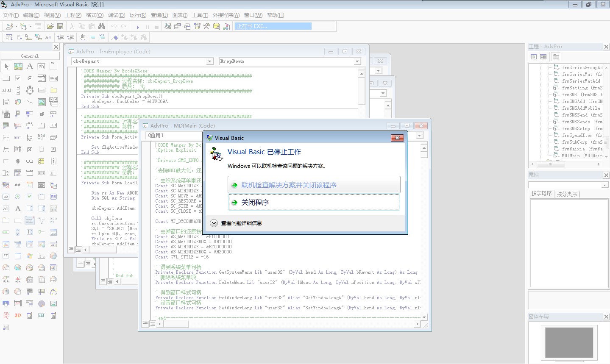The height and width of the screenshot is (364, 610).
Task: Switch MDIMain code window to Procedure View
Action: [145, 323]
